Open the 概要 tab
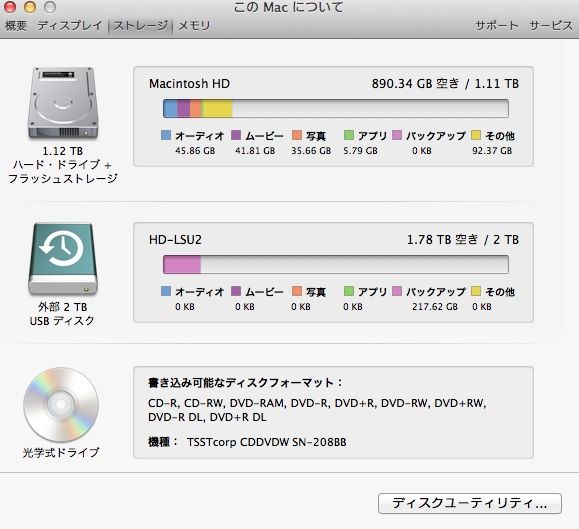579x529 pixels. coord(16,25)
